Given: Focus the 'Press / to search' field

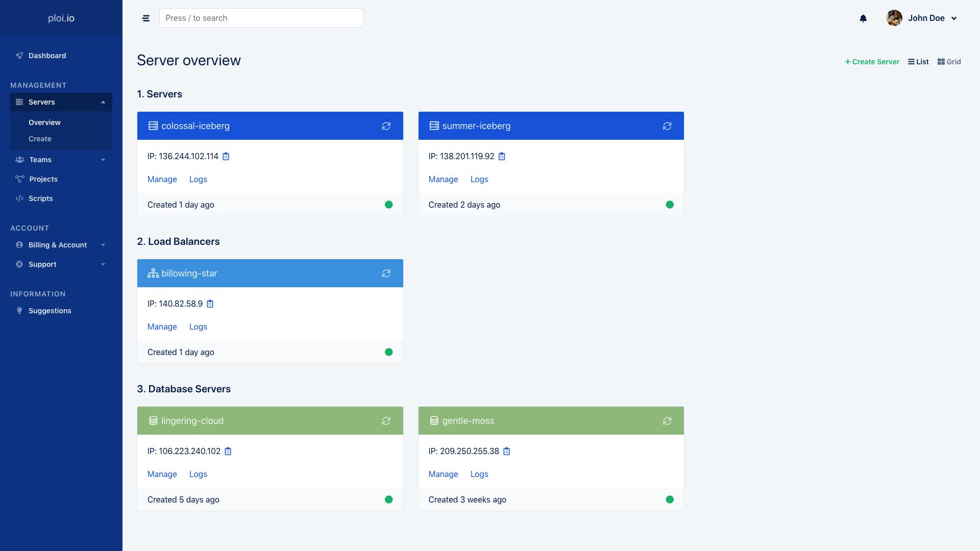Looking at the screenshot, I should tap(261, 18).
